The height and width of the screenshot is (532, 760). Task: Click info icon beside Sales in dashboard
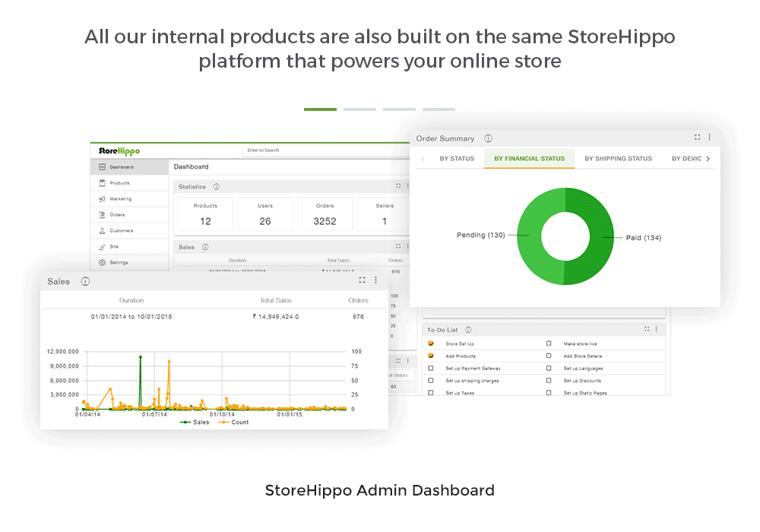pyautogui.click(x=205, y=247)
